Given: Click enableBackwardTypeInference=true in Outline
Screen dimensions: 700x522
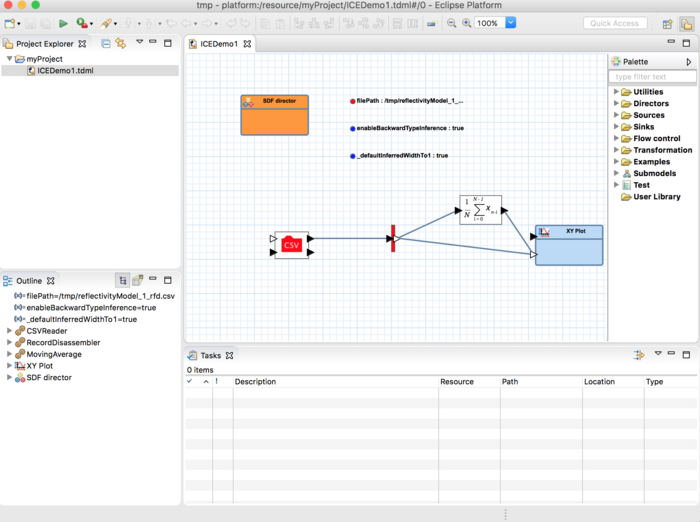Looking at the screenshot, I should [85, 308].
